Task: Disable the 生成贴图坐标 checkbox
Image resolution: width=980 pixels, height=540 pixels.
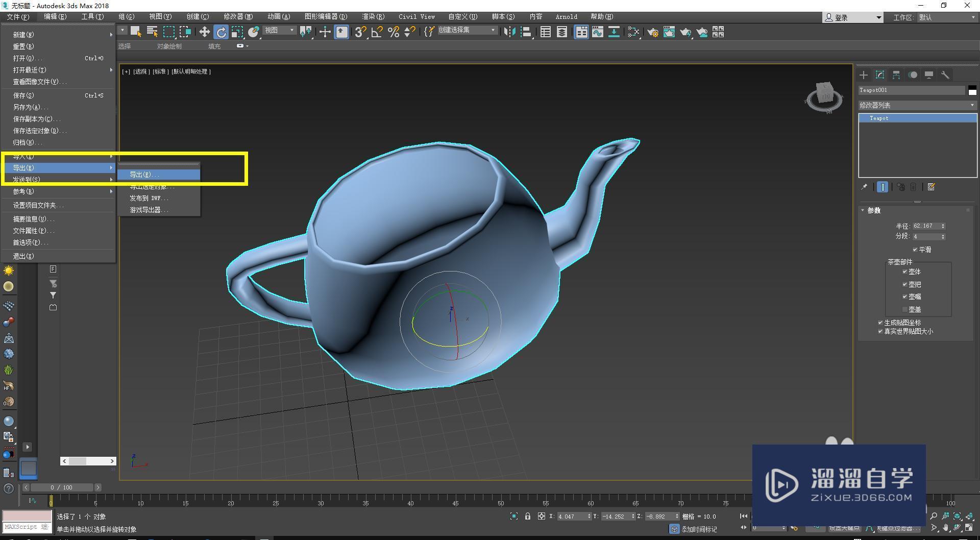Action: (x=880, y=323)
